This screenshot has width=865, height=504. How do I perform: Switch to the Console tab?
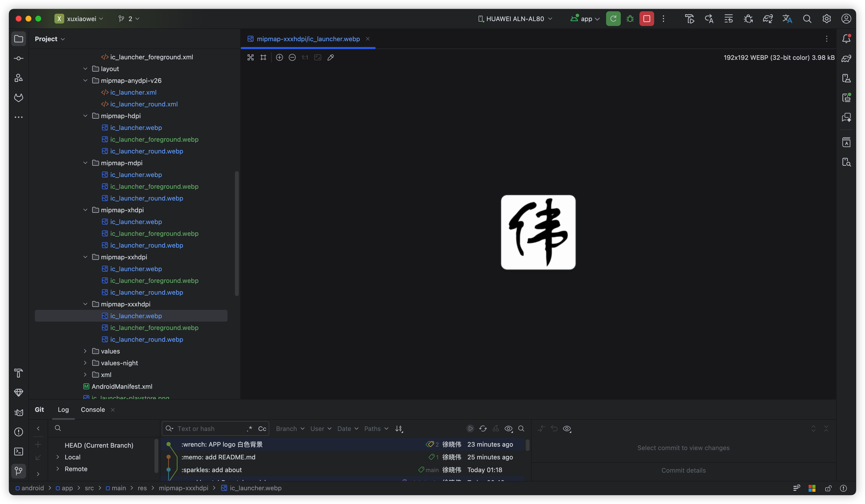93,409
